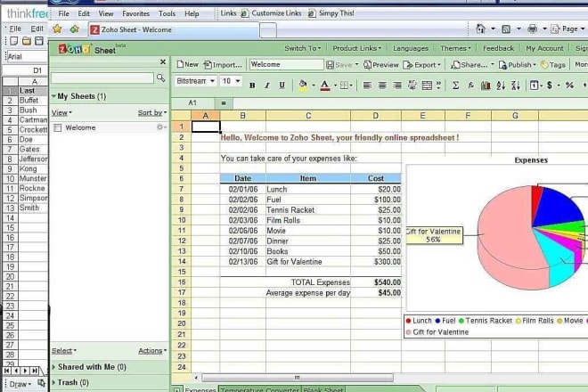Click the sheets panel search box
This screenshot has width=588, height=392.
pos(102,78)
